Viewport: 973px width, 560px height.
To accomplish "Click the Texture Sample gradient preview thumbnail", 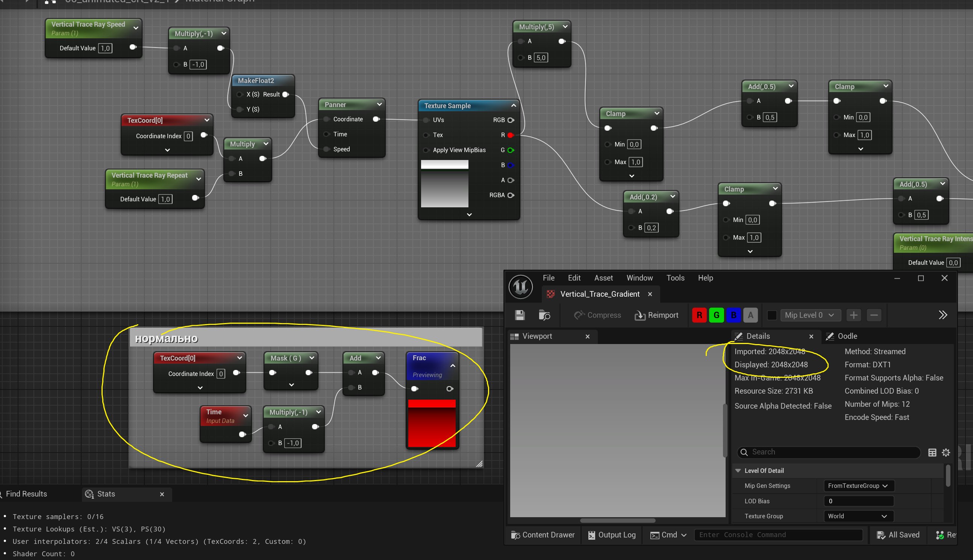I will coord(444,184).
